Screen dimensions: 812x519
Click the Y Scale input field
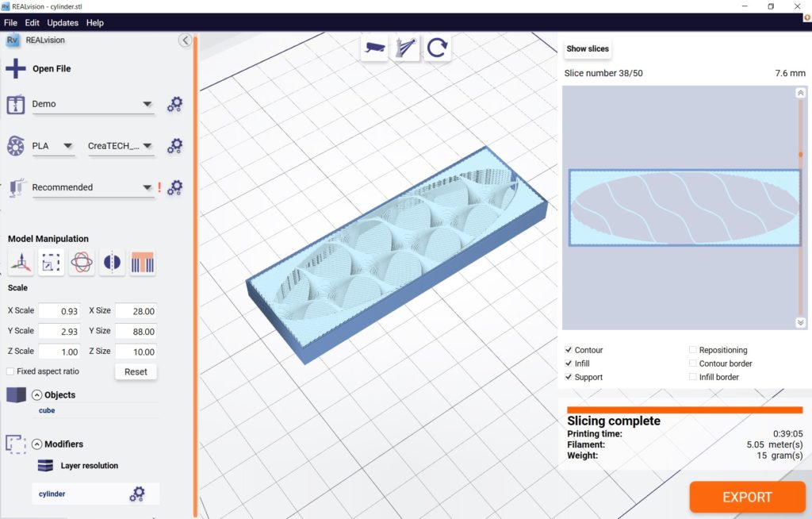(x=59, y=331)
